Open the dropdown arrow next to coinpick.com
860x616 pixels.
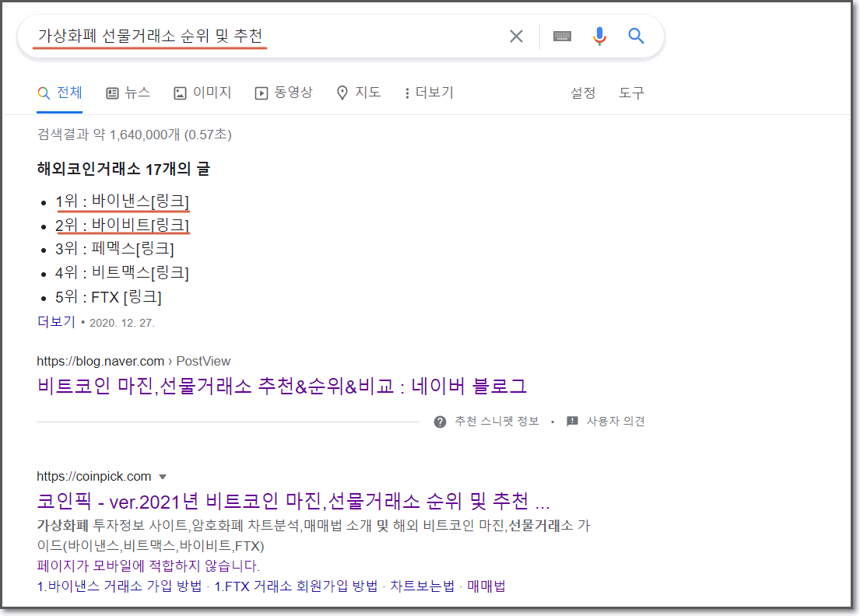[162, 476]
